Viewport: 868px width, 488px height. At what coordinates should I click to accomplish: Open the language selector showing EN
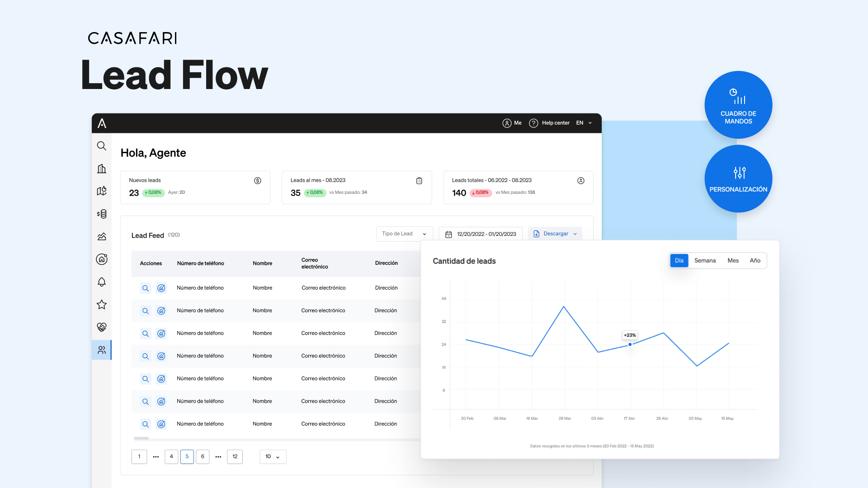tap(584, 122)
